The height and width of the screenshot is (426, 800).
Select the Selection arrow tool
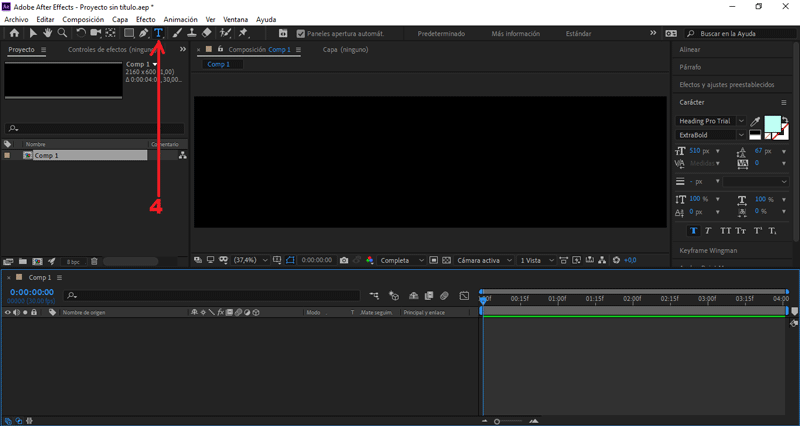pos(33,33)
